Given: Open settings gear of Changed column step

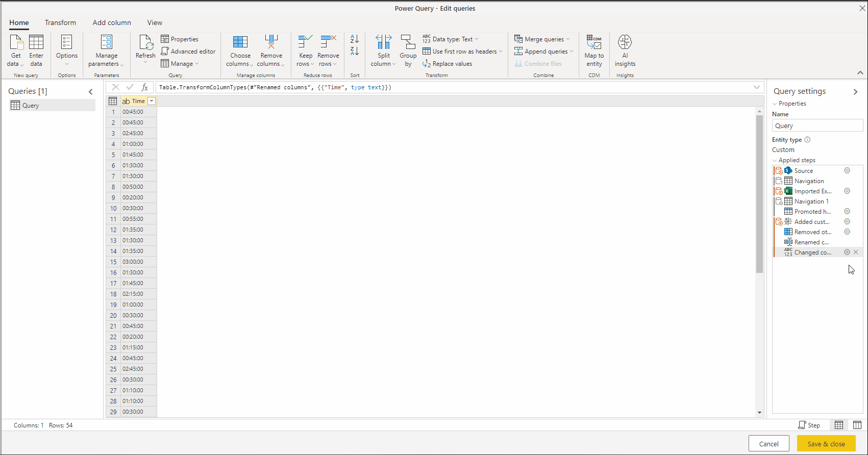Looking at the screenshot, I should 847,252.
